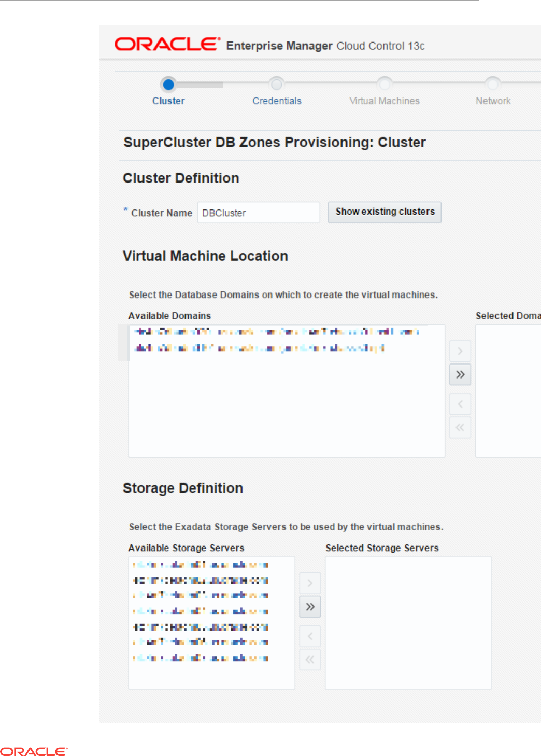Click the Oracle Enterprise Manager logo

pyautogui.click(x=167, y=45)
